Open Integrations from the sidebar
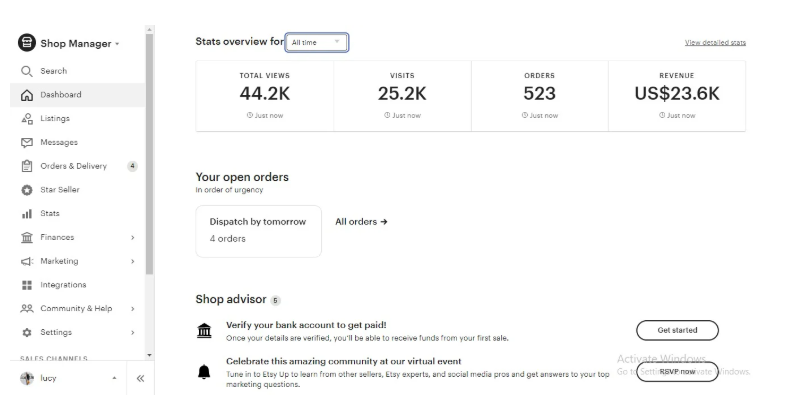 77,285
